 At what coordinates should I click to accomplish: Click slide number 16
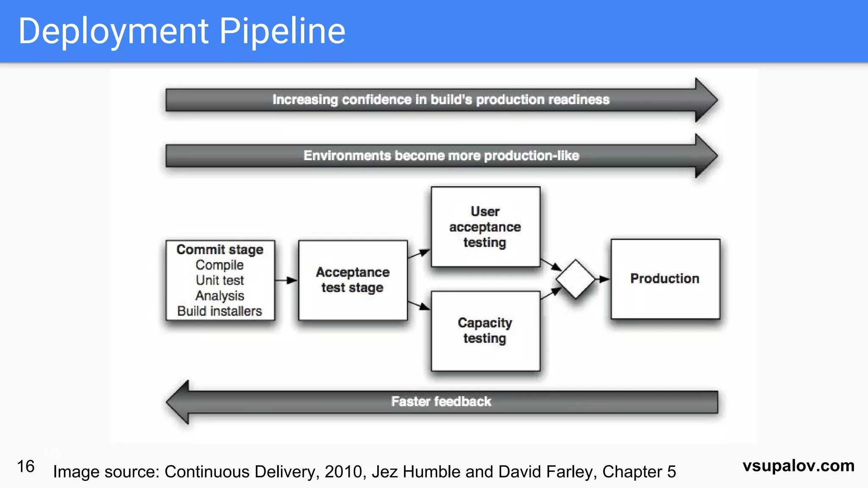(25, 466)
